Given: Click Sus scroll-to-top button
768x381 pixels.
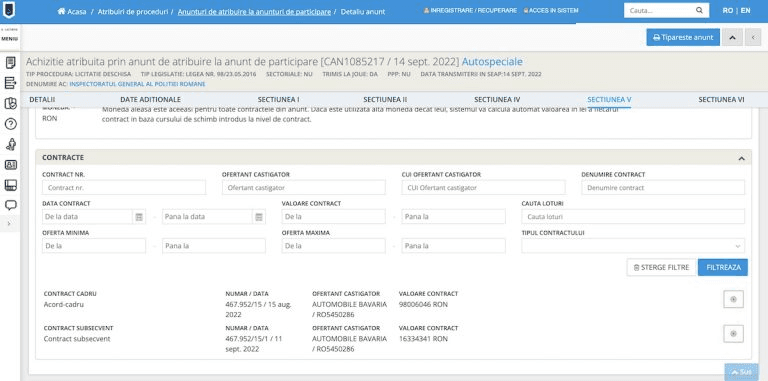Looking at the screenshot, I should pyautogui.click(x=741, y=372).
